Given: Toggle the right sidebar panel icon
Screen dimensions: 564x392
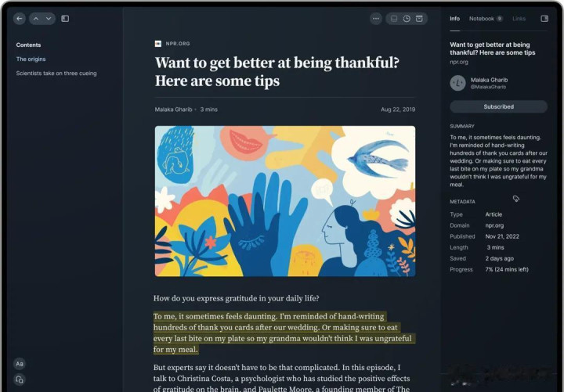Looking at the screenshot, I should pyautogui.click(x=544, y=19).
